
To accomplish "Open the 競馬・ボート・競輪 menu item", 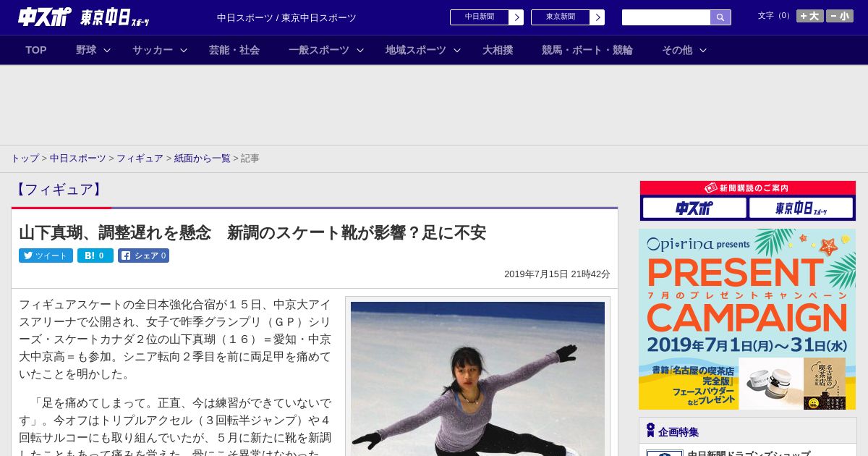I will [x=587, y=50].
